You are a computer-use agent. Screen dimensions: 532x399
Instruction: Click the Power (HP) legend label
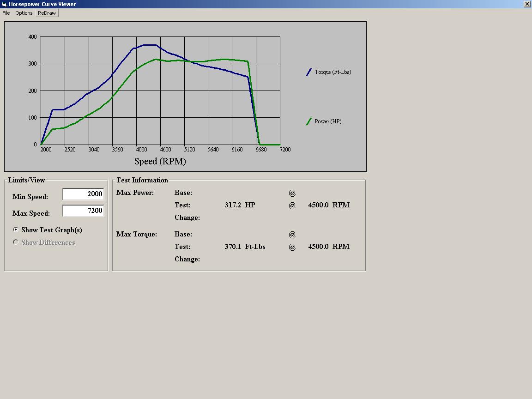pyautogui.click(x=328, y=121)
